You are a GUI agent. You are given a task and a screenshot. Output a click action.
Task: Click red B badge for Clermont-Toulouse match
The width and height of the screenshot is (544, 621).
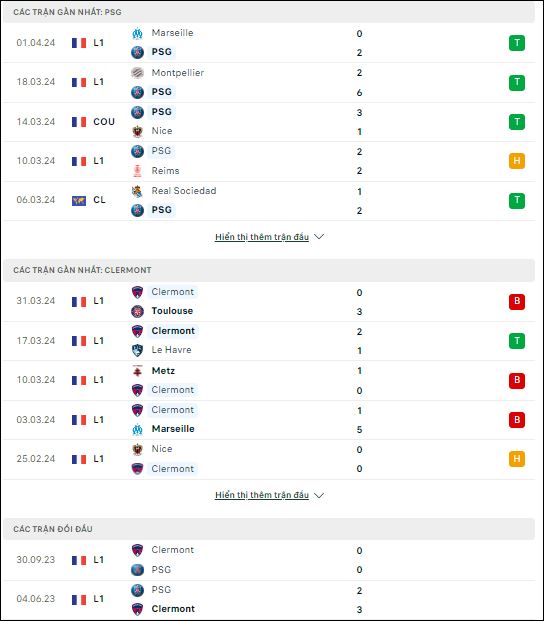click(517, 301)
